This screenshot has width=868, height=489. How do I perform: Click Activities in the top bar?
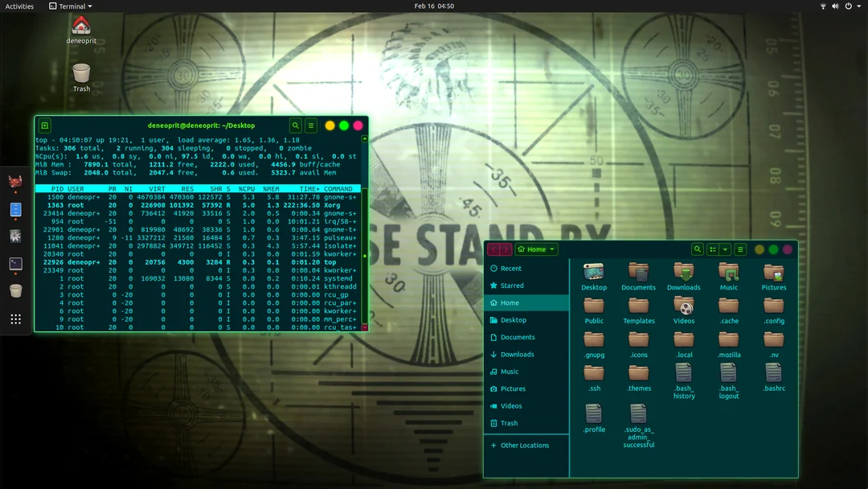coord(18,6)
